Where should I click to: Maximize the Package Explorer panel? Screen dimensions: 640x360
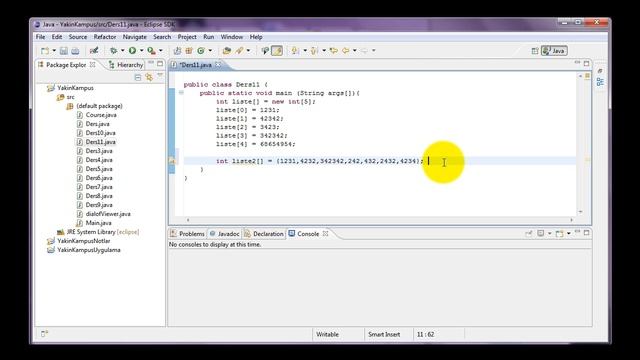(x=160, y=64)
